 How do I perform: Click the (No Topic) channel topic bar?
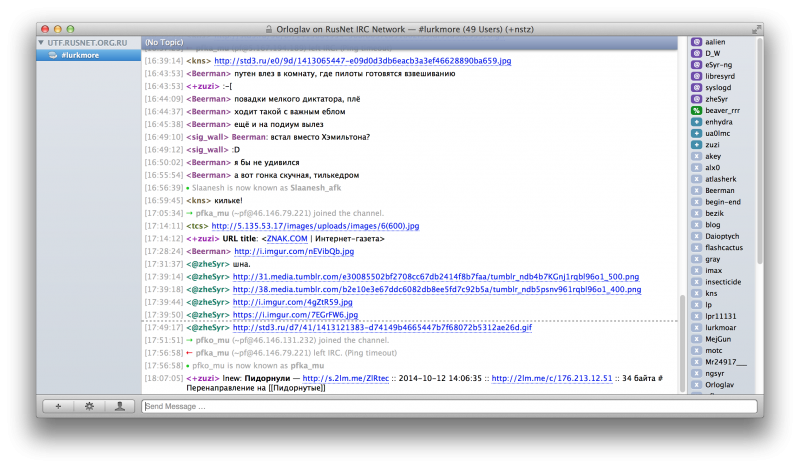coord(409,42)
